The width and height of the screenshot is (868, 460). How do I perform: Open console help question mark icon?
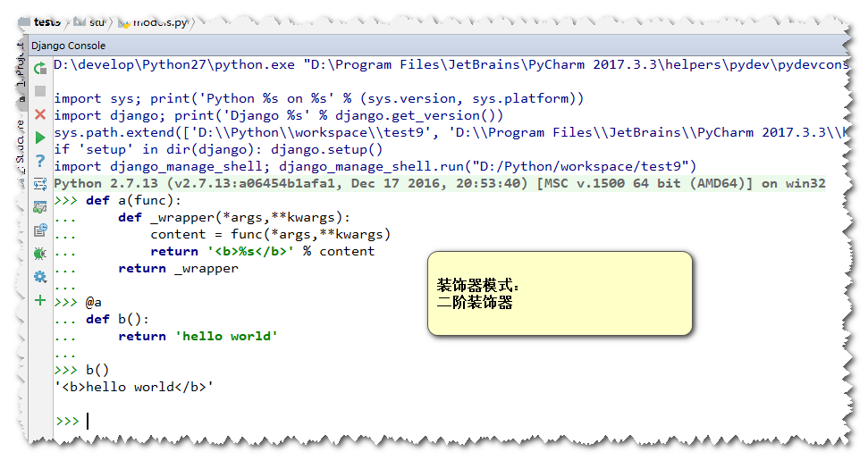(40, 161)
